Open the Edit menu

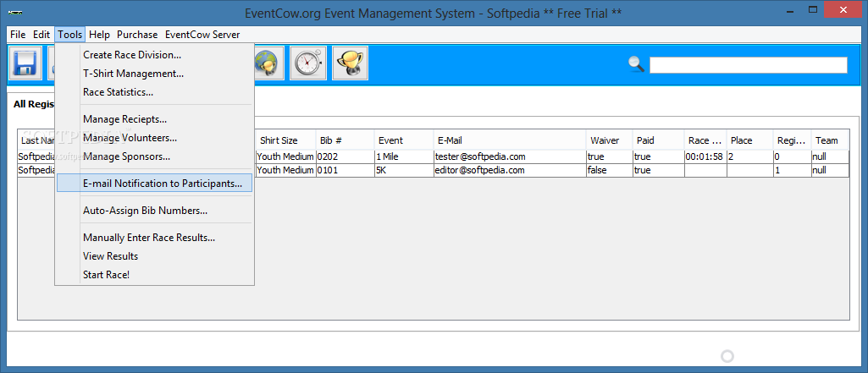pos(41,35)
